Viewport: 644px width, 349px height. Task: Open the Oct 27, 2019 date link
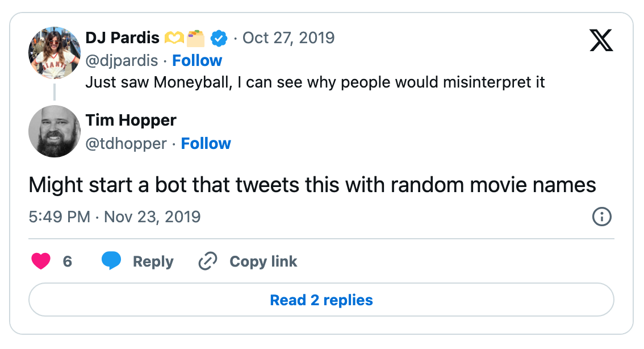tap(288, 38)
